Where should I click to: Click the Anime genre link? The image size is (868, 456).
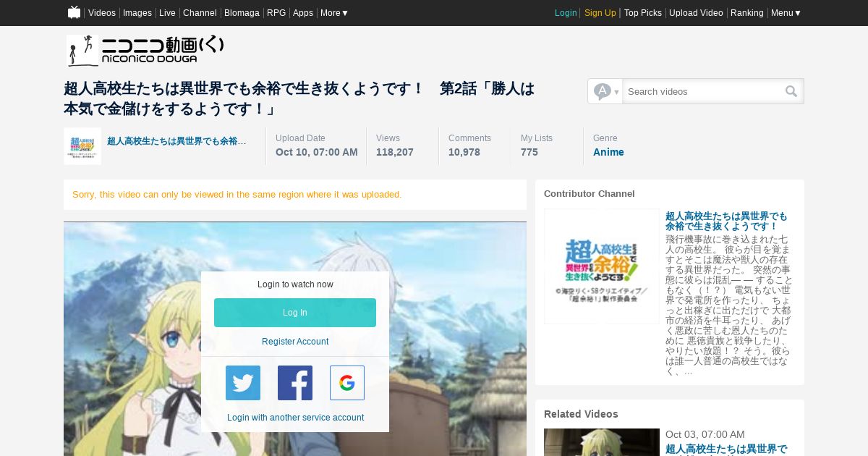coord(608,152)
